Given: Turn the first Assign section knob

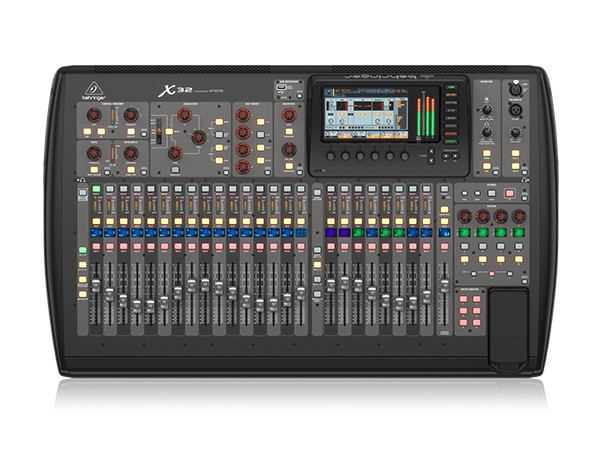Looking at the screenshot, I should 464,216.
